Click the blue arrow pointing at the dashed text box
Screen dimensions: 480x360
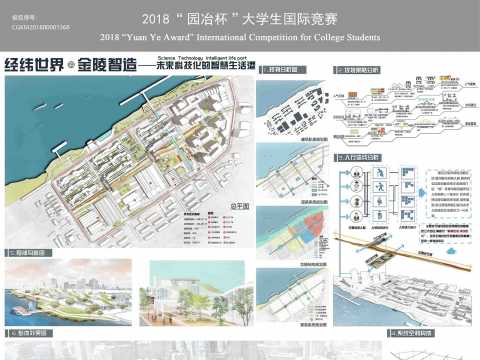[422, 193]
